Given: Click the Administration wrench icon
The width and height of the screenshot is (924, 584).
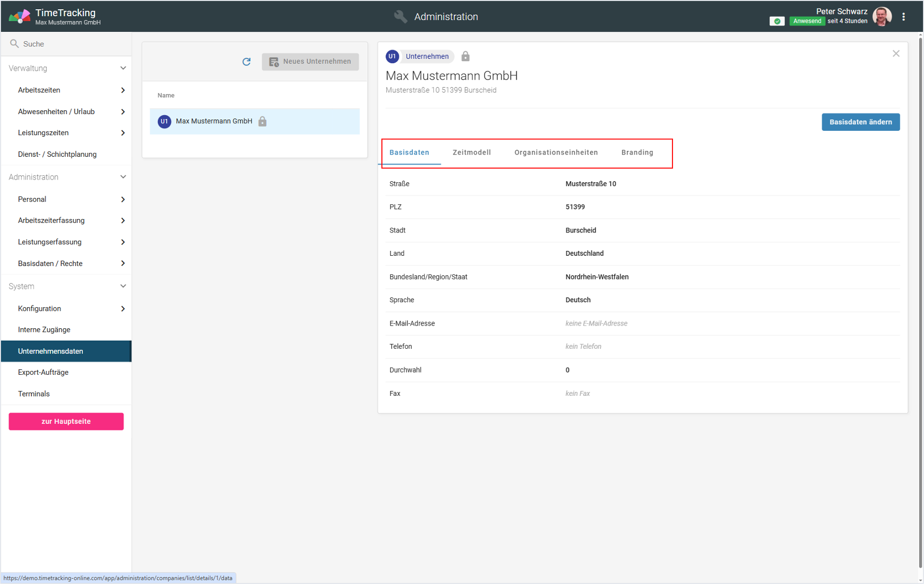Looking at the screenshot, I should (400, 17).
